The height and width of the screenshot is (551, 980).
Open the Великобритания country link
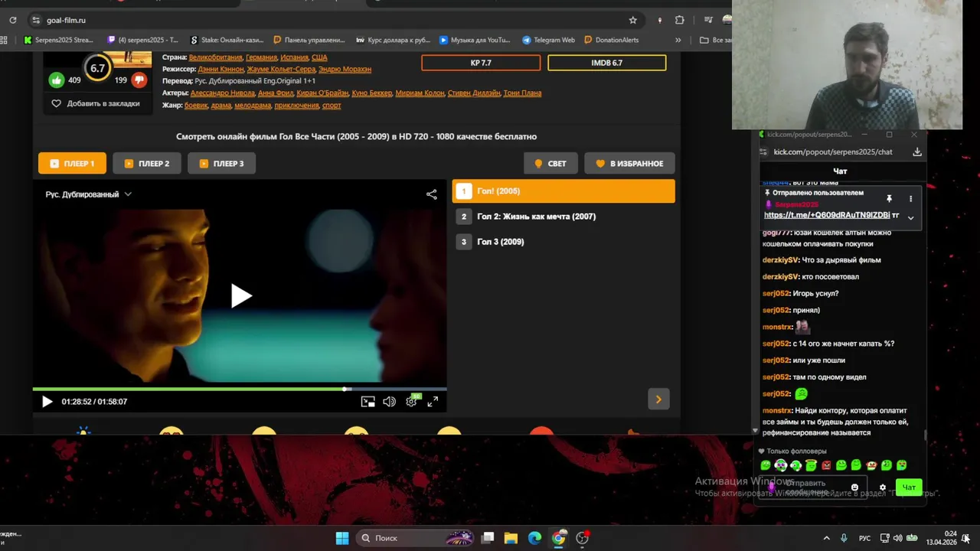216,57
